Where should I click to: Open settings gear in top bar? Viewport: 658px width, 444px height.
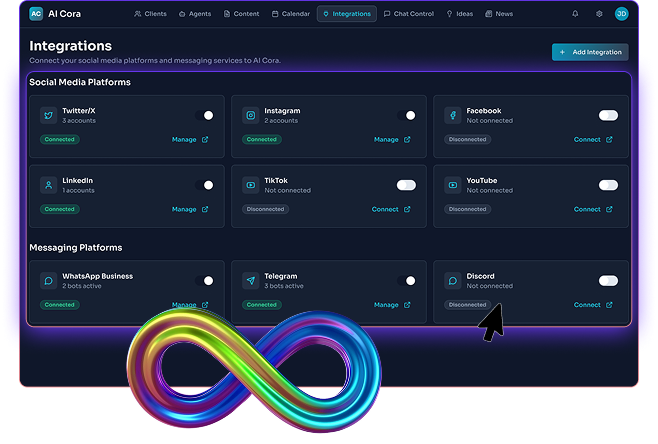599,14
